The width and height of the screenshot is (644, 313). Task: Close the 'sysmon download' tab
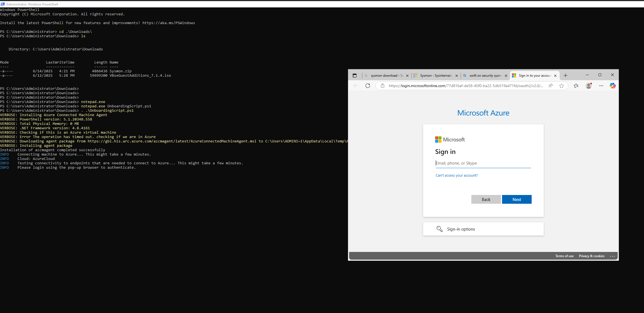407,76
